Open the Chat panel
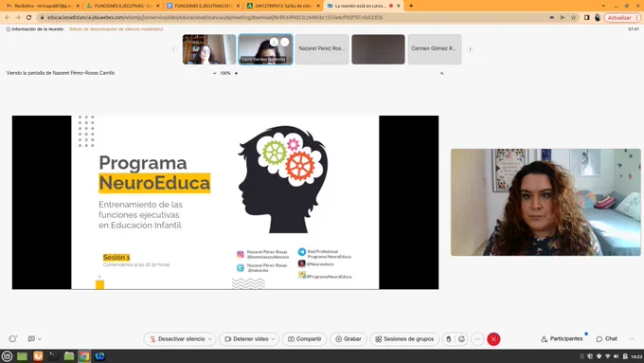 coord(607,338)
